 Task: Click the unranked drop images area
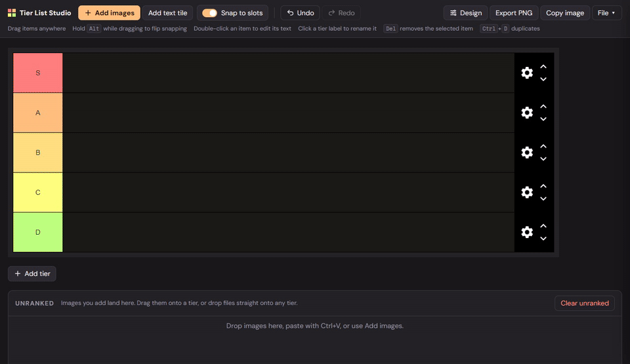[x=314, y=340]
